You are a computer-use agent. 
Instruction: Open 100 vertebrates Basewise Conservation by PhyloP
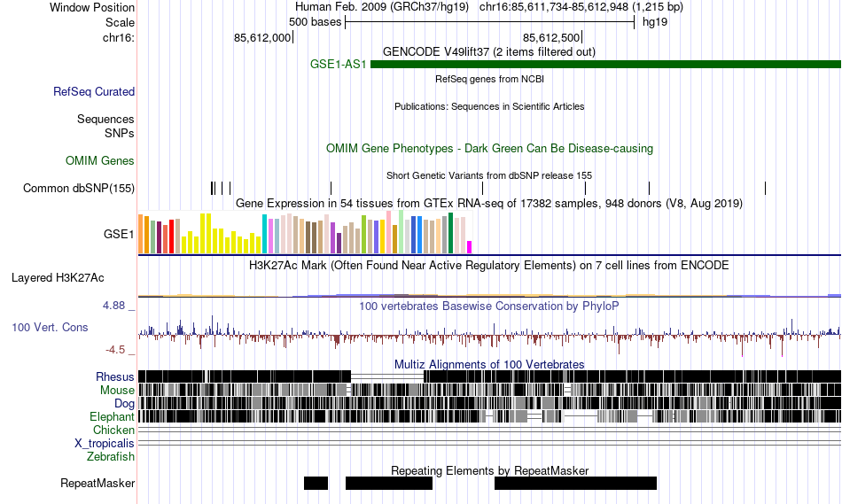(x=489, y=306)
